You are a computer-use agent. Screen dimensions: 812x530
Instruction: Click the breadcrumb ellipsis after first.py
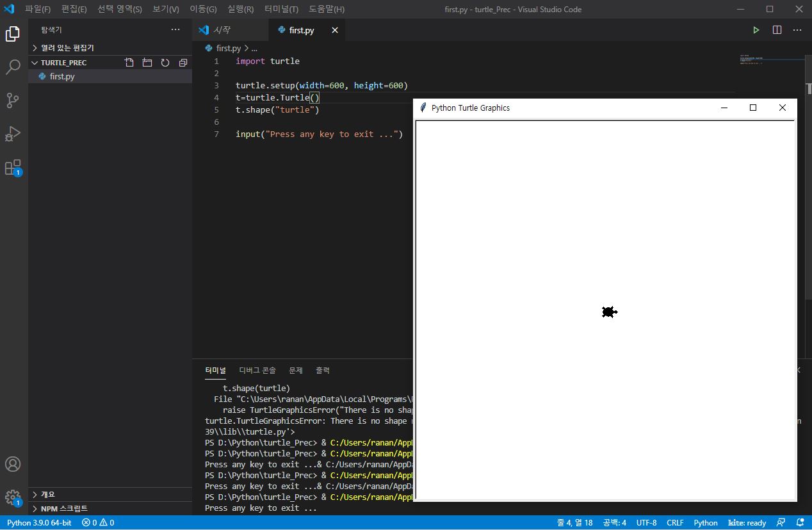pyautogui.click(x=254, y=48)
